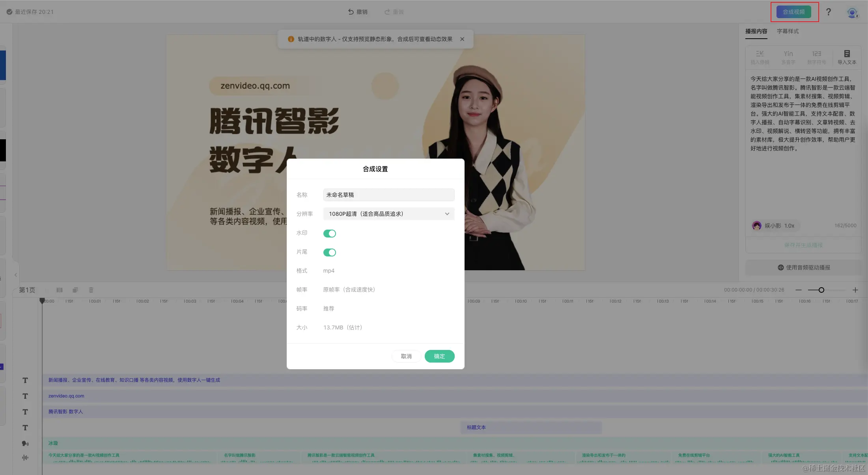Click 保存并生成播报 button
The height and width of the screenshot is (475, 868).
(x=803, y=245)
